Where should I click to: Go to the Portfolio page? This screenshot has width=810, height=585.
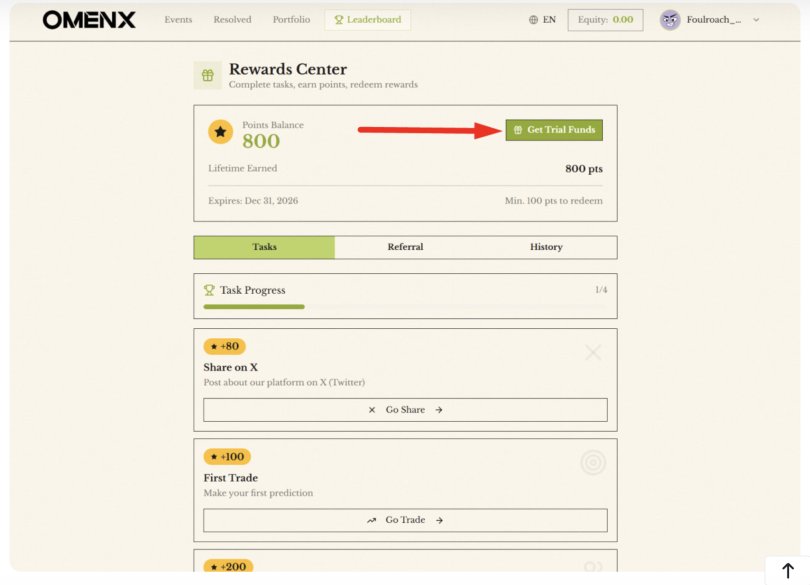coord(291,20)
